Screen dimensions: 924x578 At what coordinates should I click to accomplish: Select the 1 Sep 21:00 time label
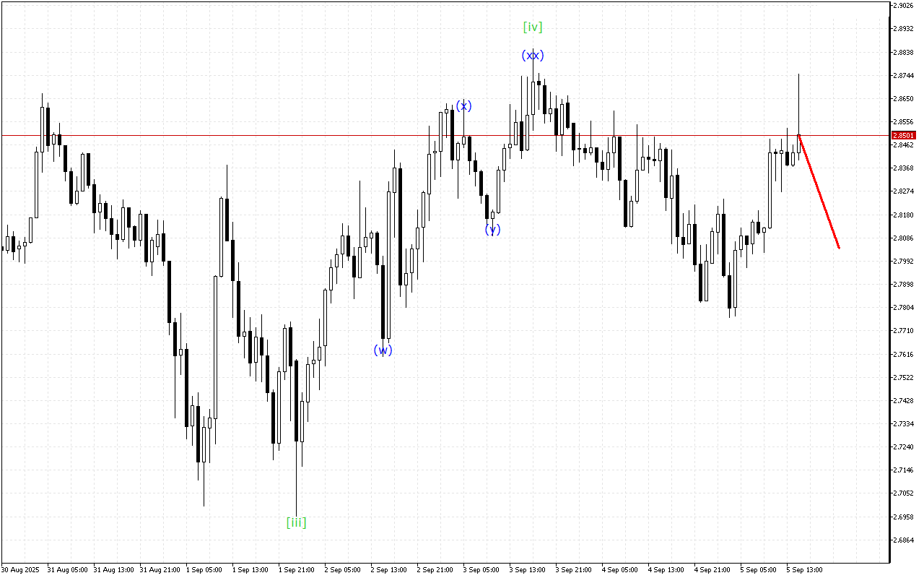[x=296, y=570]
